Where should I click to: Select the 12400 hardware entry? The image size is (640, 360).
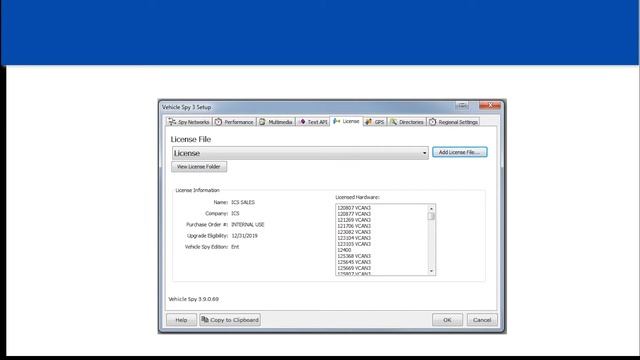click(x=344, y=250)
